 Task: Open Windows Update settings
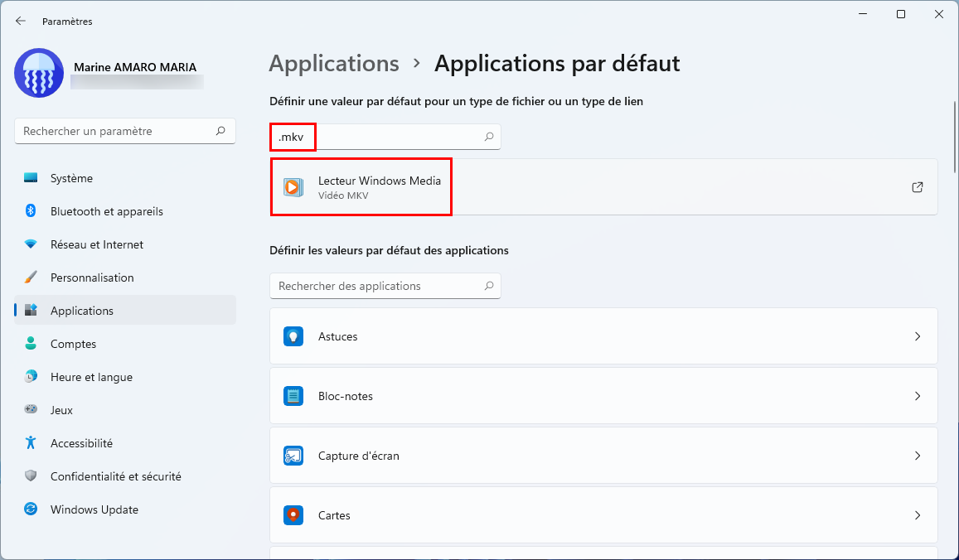[125, 509]
